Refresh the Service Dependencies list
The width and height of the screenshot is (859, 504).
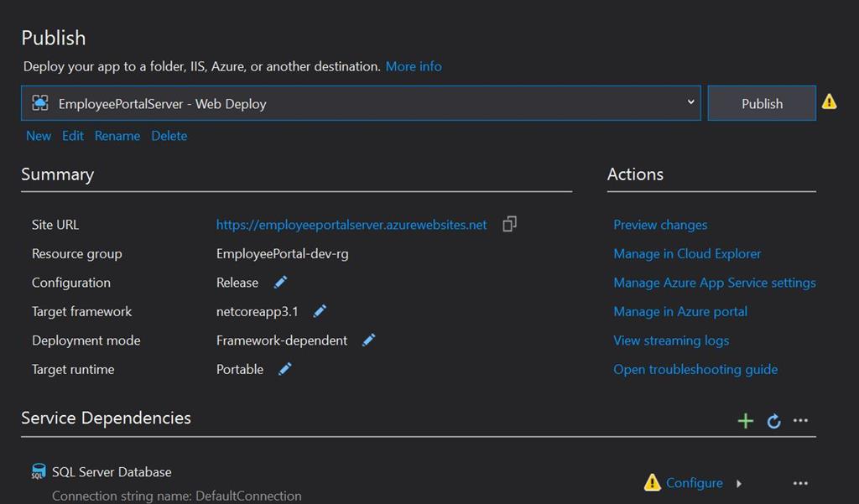coord(773,421)
